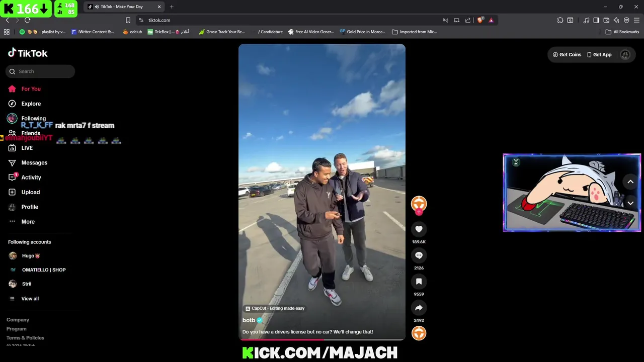
Task: Reload the page with the refresh icon
Action: pos(27,20)
